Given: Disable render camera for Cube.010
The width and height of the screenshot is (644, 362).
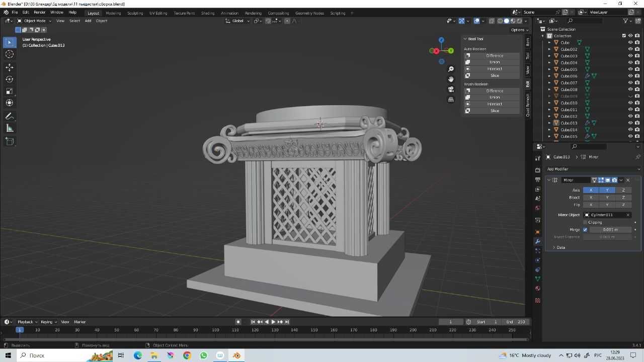Looking at the screenshot, I should [637, 103].
